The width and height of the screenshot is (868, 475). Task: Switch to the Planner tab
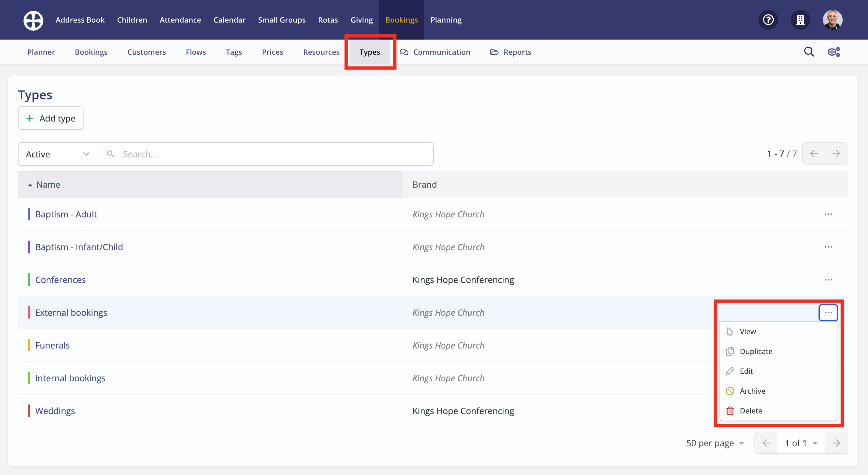tap(41, 52)
